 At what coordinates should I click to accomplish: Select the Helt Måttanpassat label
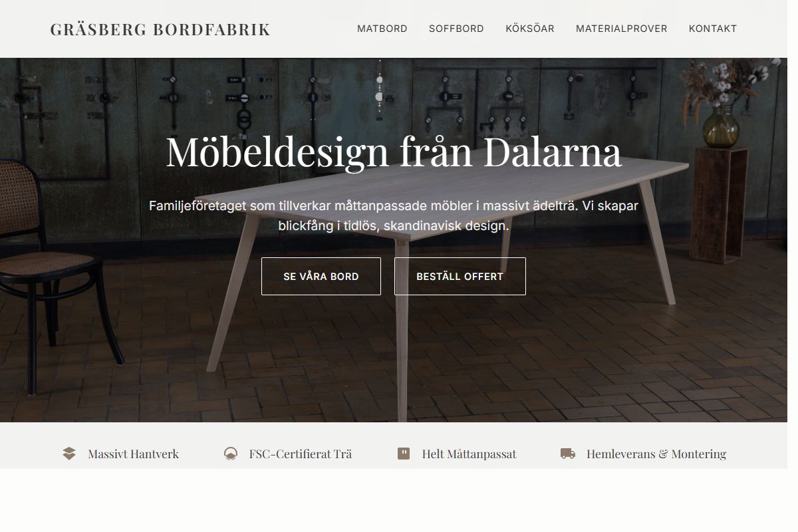(x=469, y=454)
